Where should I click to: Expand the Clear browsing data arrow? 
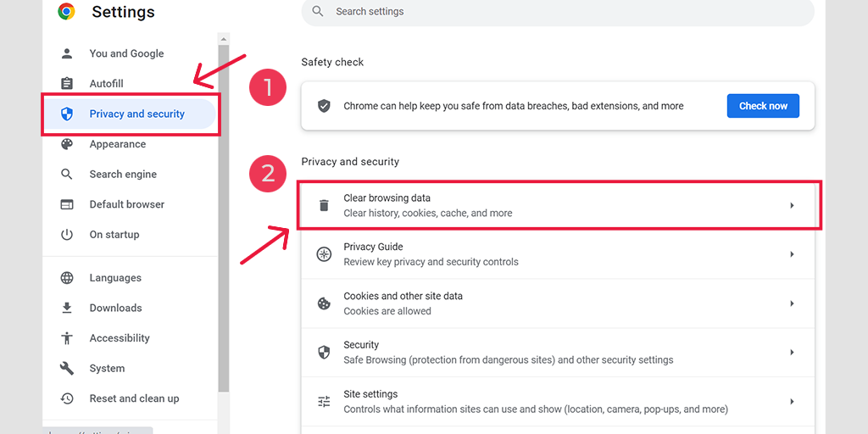click(x=792, y=205)
